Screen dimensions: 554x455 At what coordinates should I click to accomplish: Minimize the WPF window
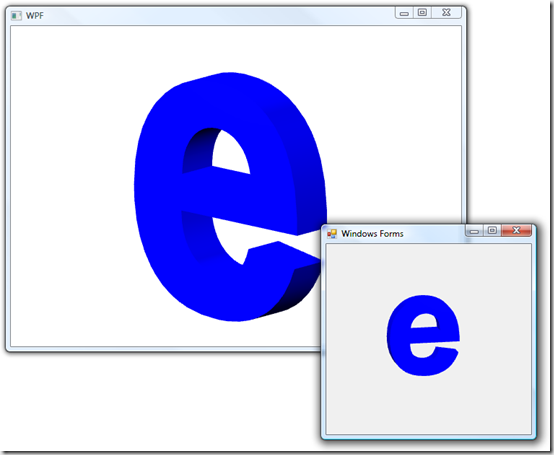coord(404,13)
